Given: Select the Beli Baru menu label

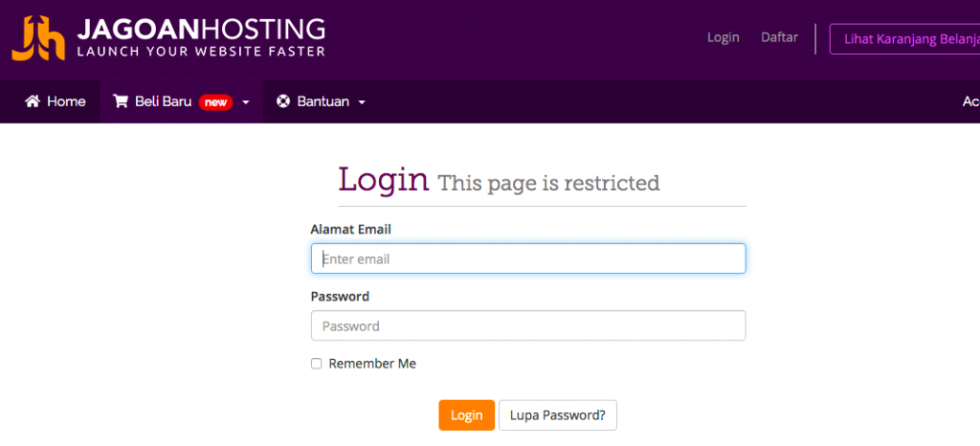Looking at the screenshot, I should pos(163,101).
